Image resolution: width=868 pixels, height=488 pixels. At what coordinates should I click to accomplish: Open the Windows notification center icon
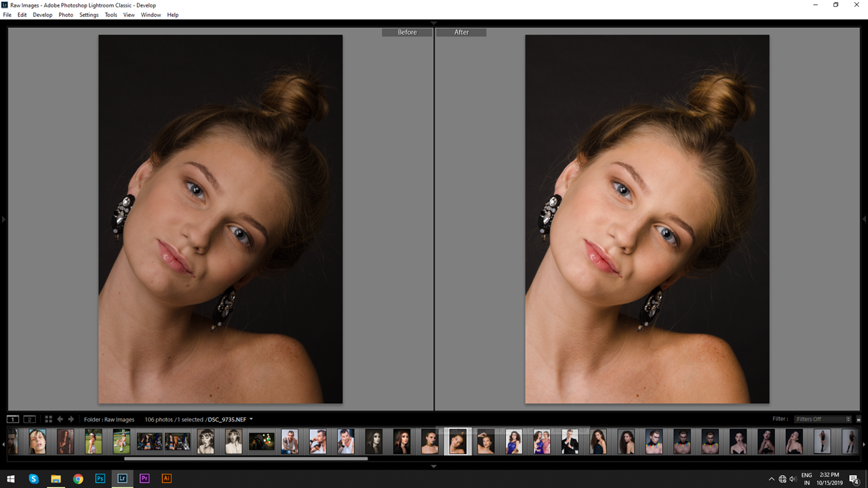click(854, 479)
